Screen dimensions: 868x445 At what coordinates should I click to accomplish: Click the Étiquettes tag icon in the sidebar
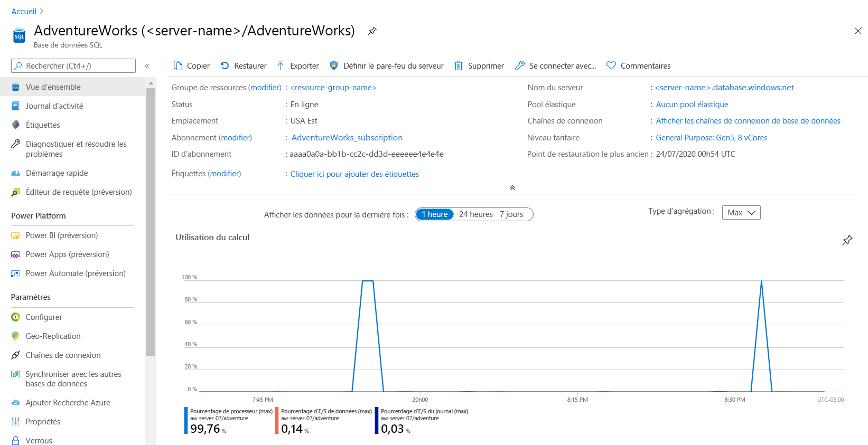pyautogui.click(x=16, y=125)
